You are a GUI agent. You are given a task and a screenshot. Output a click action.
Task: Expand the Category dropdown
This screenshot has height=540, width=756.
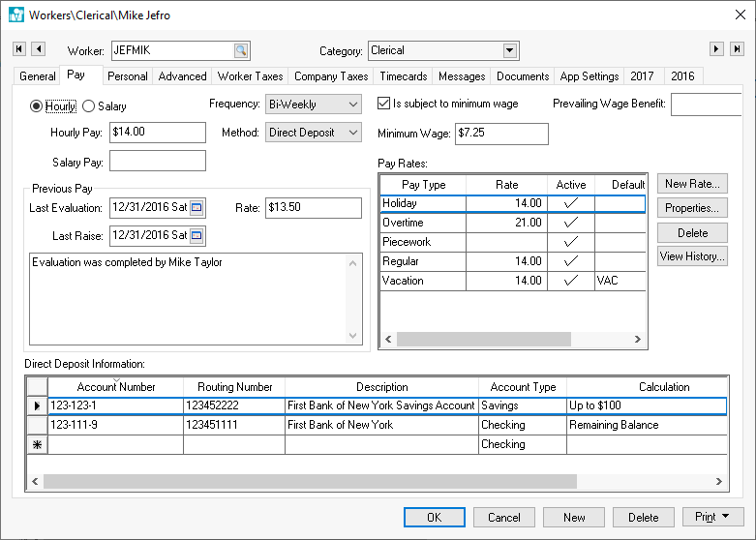[510, 50]
